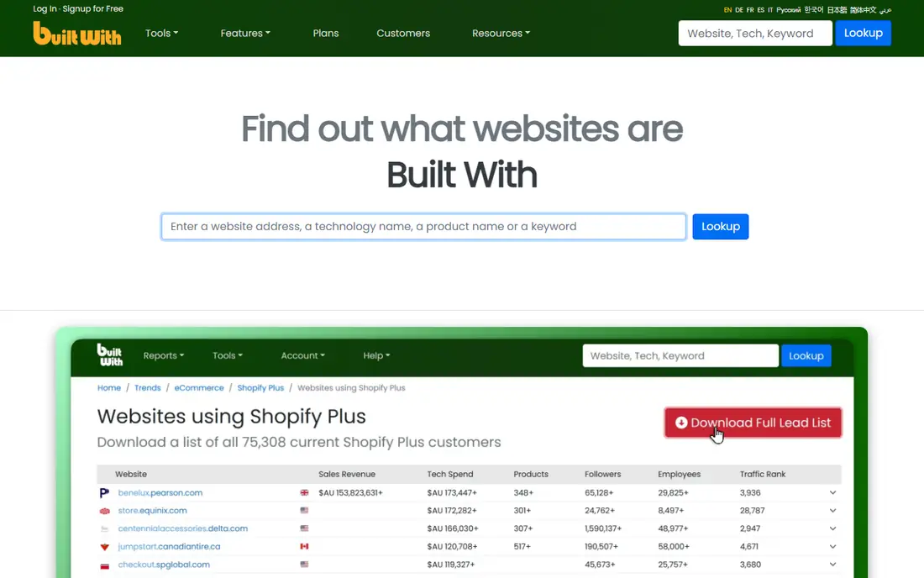Switch language to Japanese 日本語
The width and height of the screenshot is (924, 578).
pyautogui.click(x=837, y=10)
